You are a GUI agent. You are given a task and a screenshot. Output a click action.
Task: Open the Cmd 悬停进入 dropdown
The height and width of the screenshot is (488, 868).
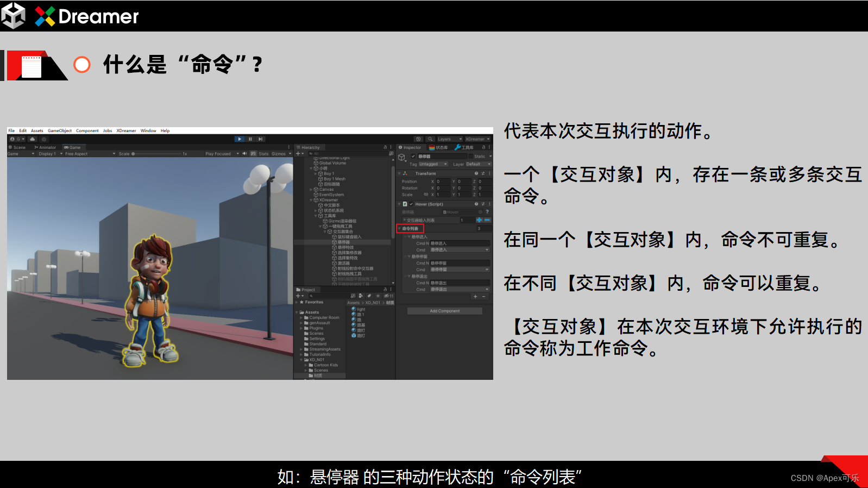[460, 250]
